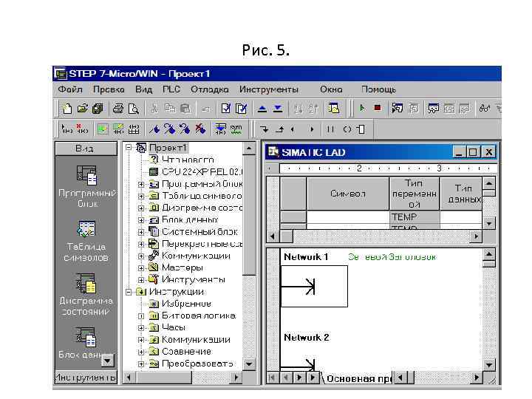This screenshot has width=532, height=399.
Task: Click the Save Project toolbar icon
Action: click(98, 109)
